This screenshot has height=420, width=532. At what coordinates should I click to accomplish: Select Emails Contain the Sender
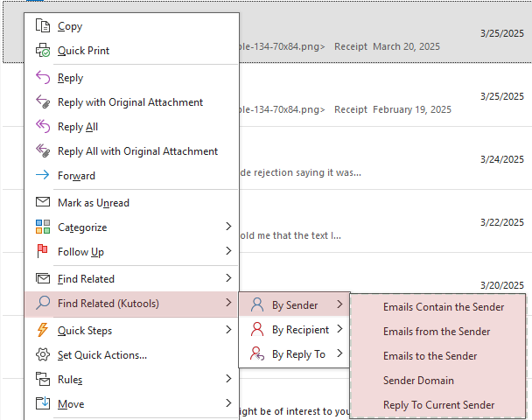point(443,307)
